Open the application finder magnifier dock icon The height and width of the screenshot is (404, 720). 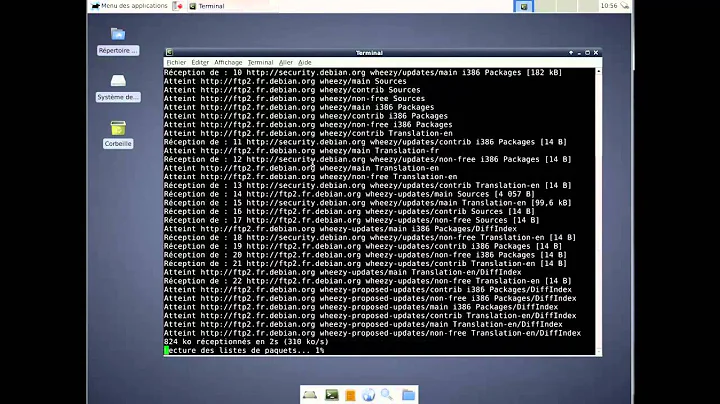point(387,395)
